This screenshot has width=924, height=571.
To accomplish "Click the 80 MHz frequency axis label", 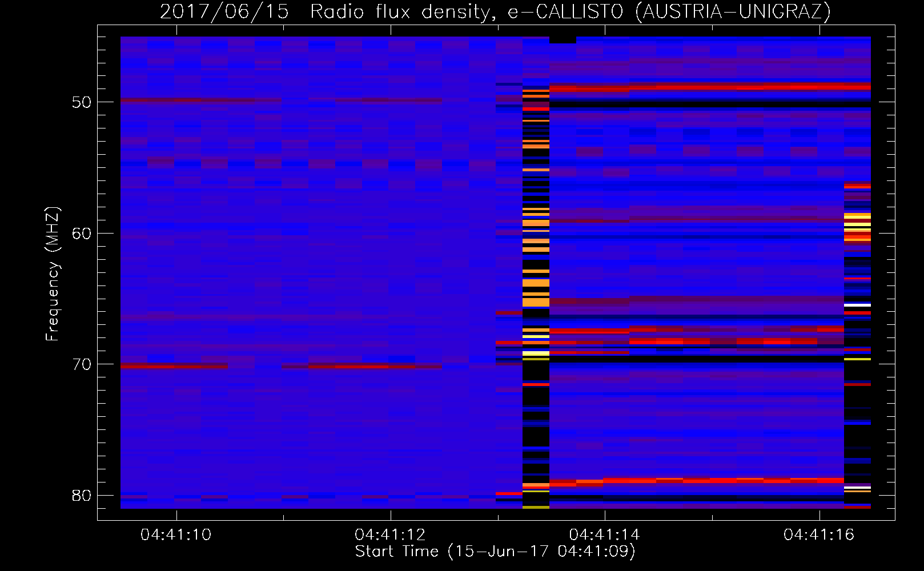I will click(82, 496).
